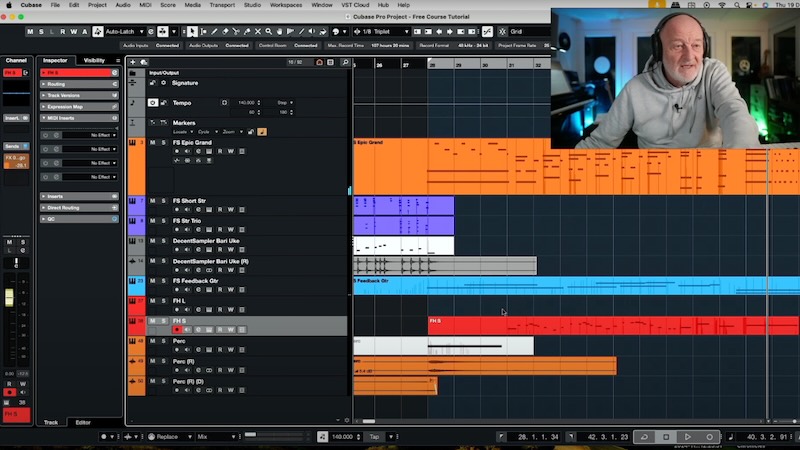The width and height of the screenshot is (800, 450).
Task: Open the Project menu
Action: coord(97,5)
